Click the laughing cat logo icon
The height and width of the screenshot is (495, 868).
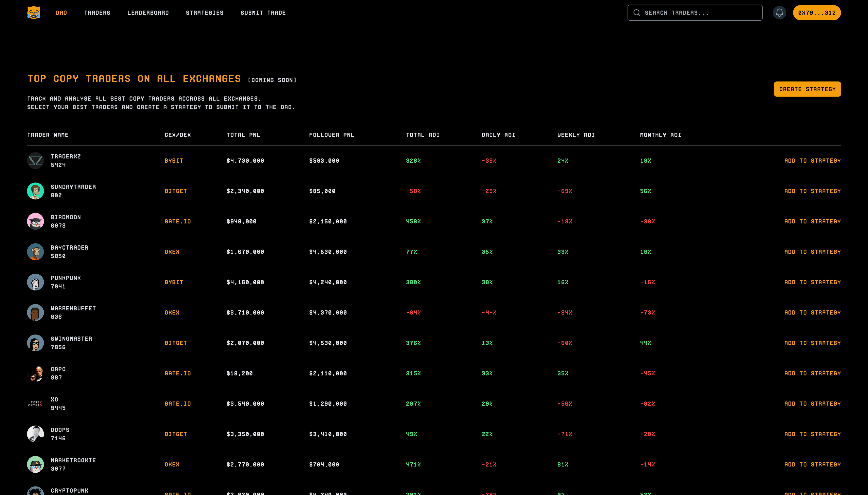tap(34, 13)
